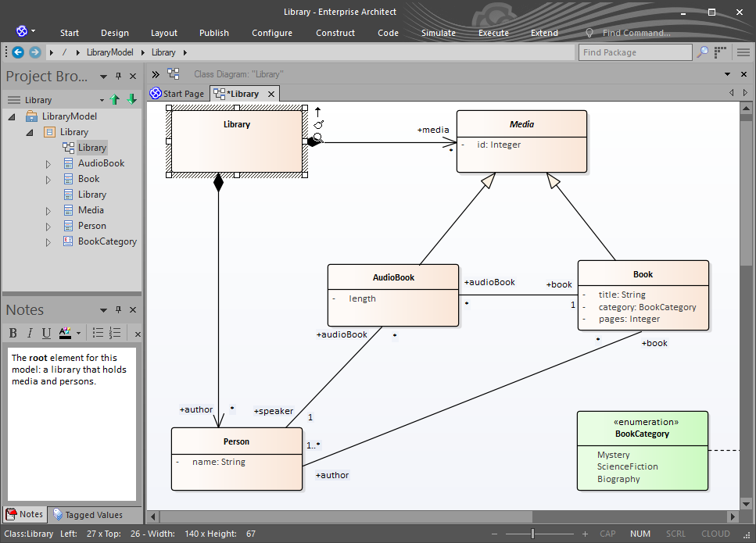The width and height of the screenshot is (756, 543).
Task: Click the horizontal scrollbar right arrow
Action: (x=733, y=516)
